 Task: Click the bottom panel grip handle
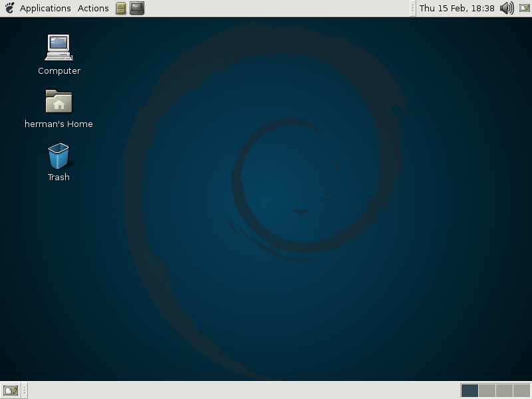25,390
